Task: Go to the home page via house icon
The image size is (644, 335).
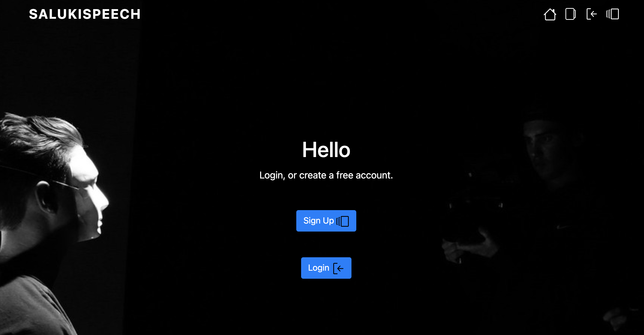Action: tap(550, 14)
